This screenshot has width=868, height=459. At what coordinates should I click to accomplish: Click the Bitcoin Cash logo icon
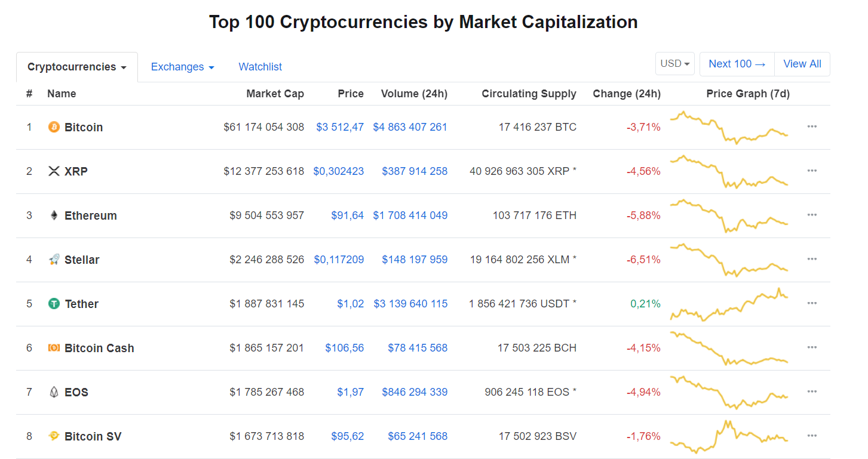click(54, 348)
